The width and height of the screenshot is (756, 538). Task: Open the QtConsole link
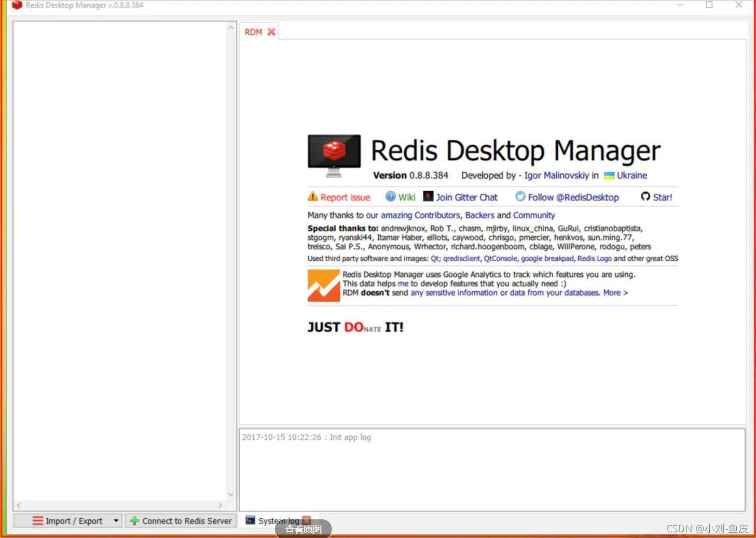pyautogui.click(x=500, y=259)
